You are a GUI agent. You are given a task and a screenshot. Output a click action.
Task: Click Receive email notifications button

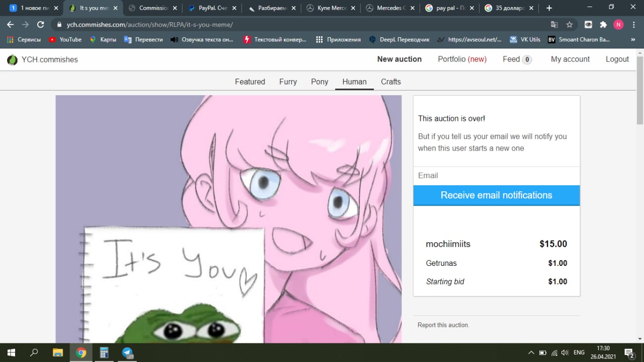tap(497, 195)
